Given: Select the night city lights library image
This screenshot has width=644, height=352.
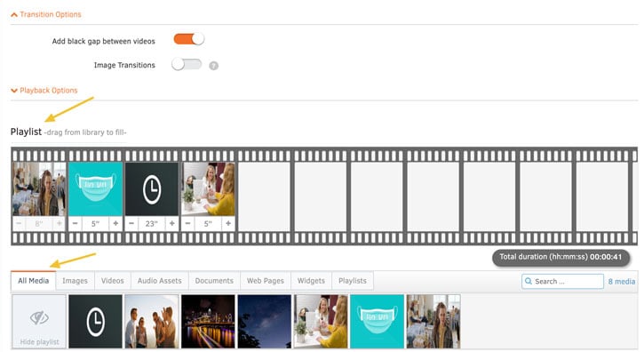Looking at the screenshot, I should click(208, 321).
